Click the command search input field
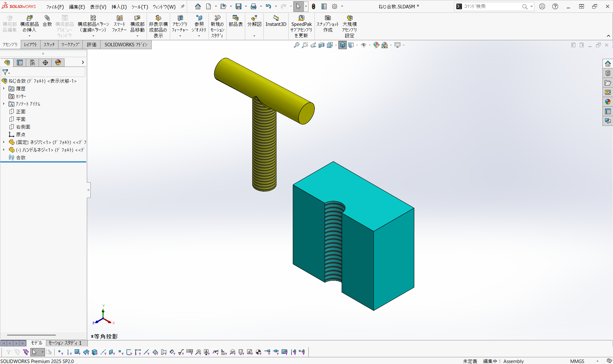Screen dimensions: 613x364 [492, 6]
